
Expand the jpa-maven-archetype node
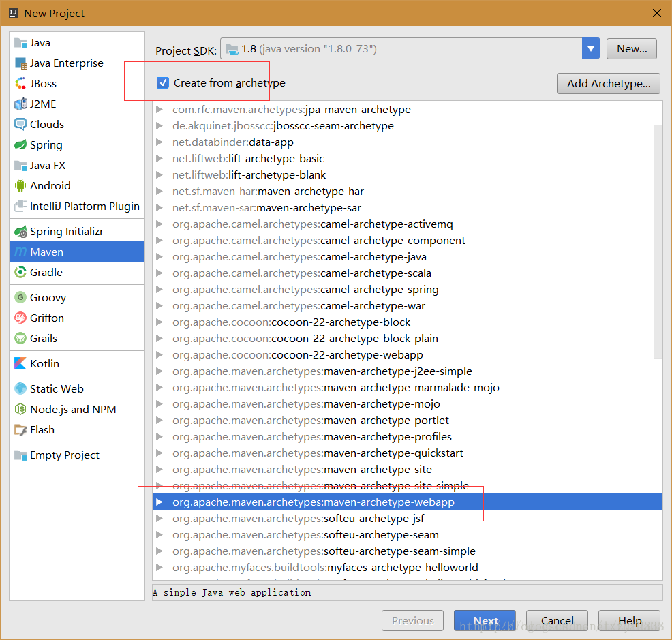tap(159, 110)
